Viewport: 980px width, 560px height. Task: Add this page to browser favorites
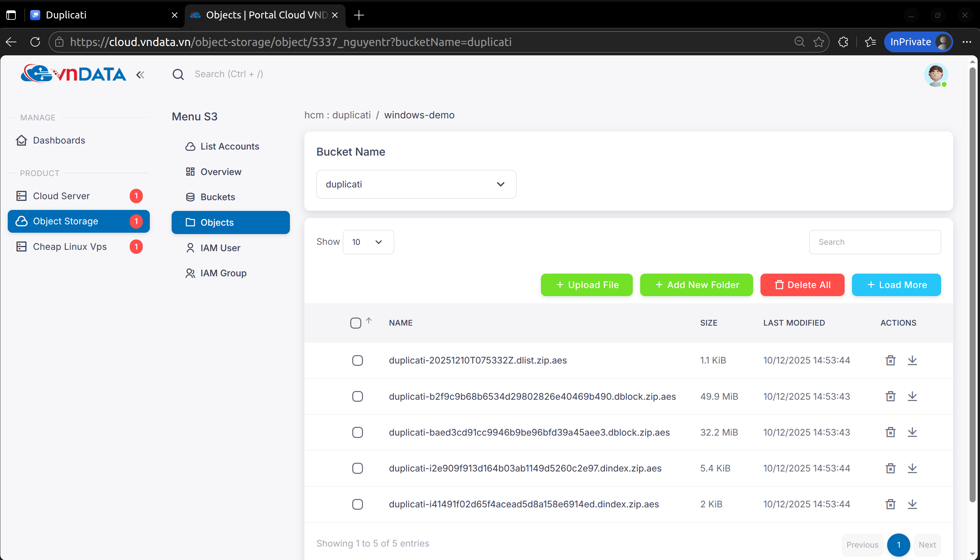(x=818, y=42)
